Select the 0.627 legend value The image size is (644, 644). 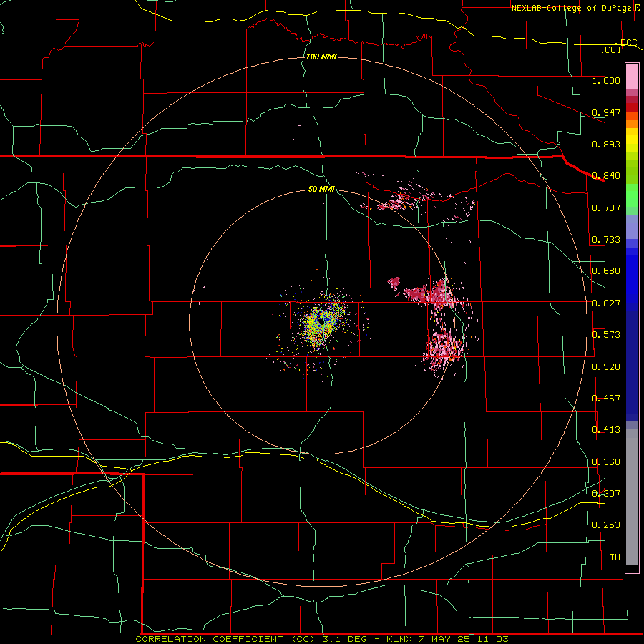click(606, 303)
